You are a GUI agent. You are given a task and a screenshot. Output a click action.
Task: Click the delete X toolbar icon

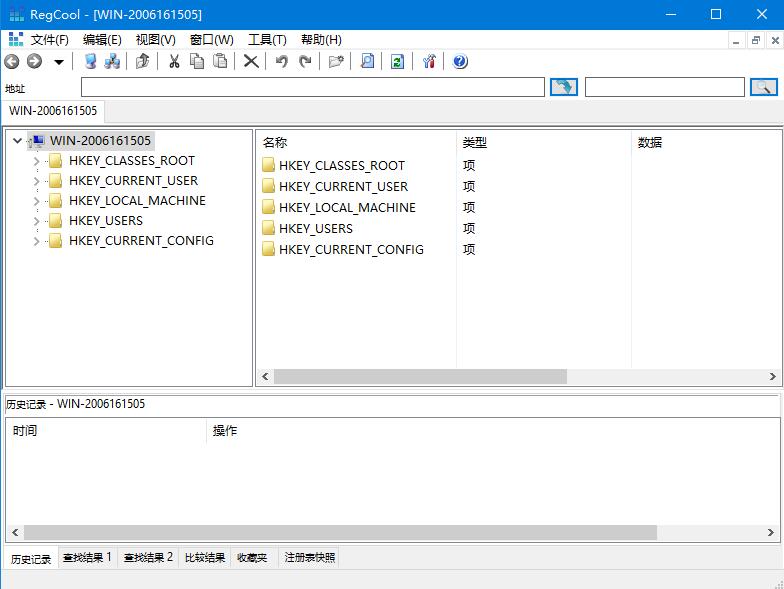click(251, 62)
